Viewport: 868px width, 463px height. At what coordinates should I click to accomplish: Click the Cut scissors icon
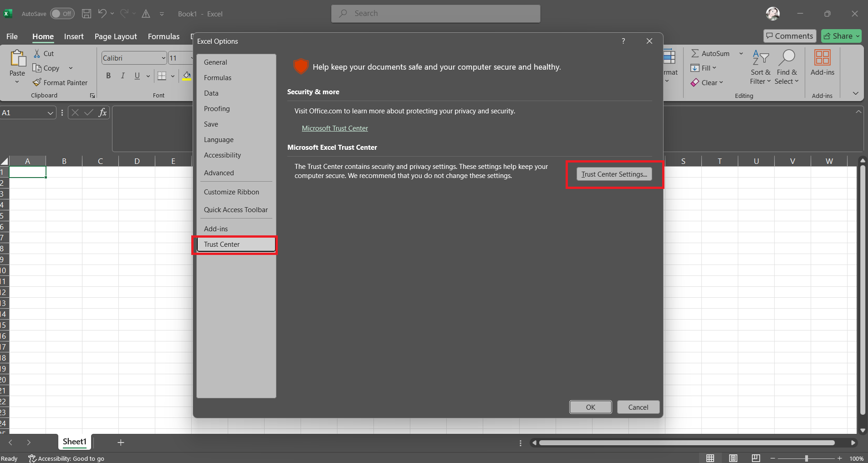(x=37, y=54)
